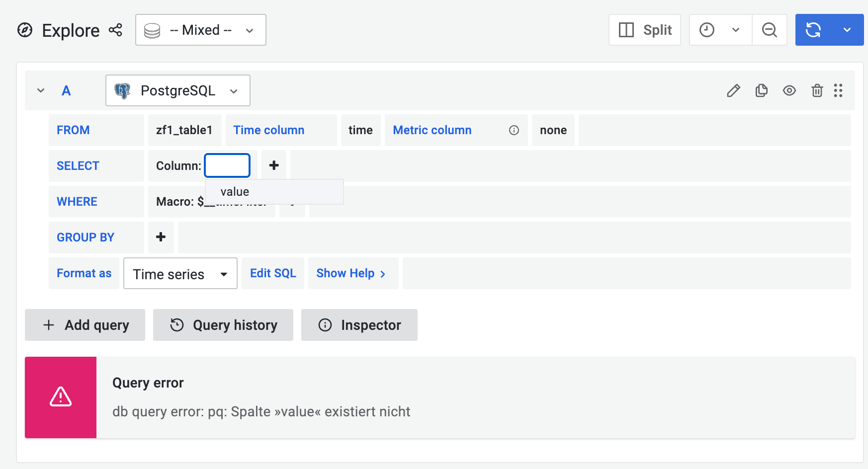Zoom out the time range

769,30
